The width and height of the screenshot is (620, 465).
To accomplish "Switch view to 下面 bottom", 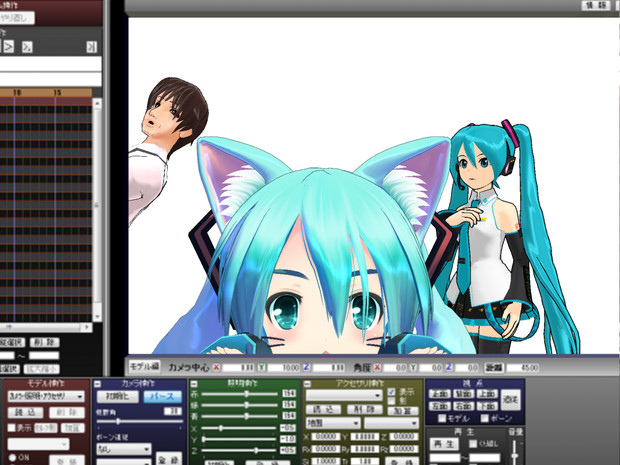I will click(487, 406).
